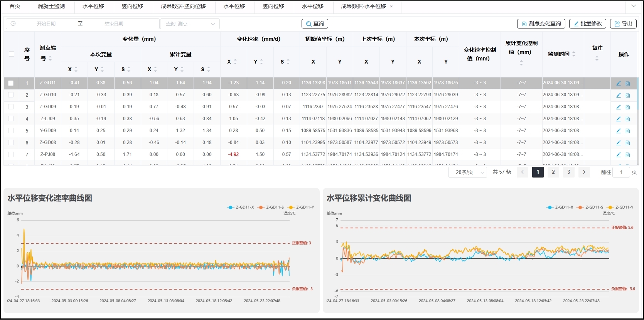Click the 前往 page number input
The image size is (644, 320).
[621, 172]
